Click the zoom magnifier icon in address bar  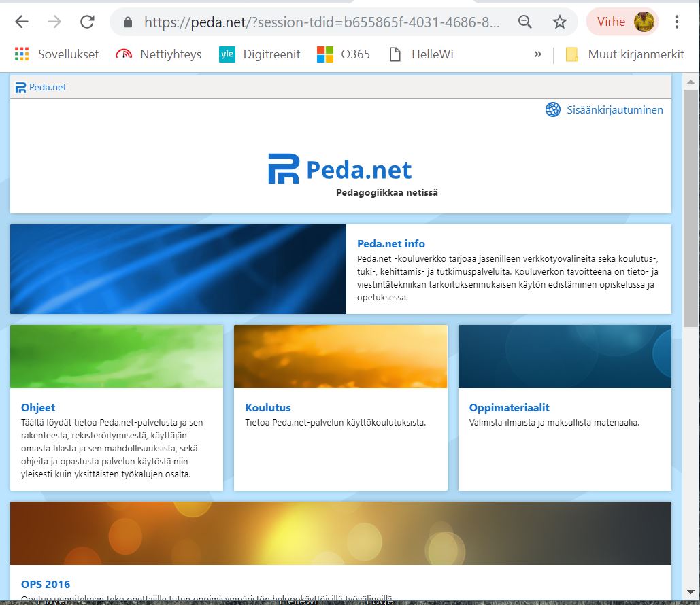[525, 22]
